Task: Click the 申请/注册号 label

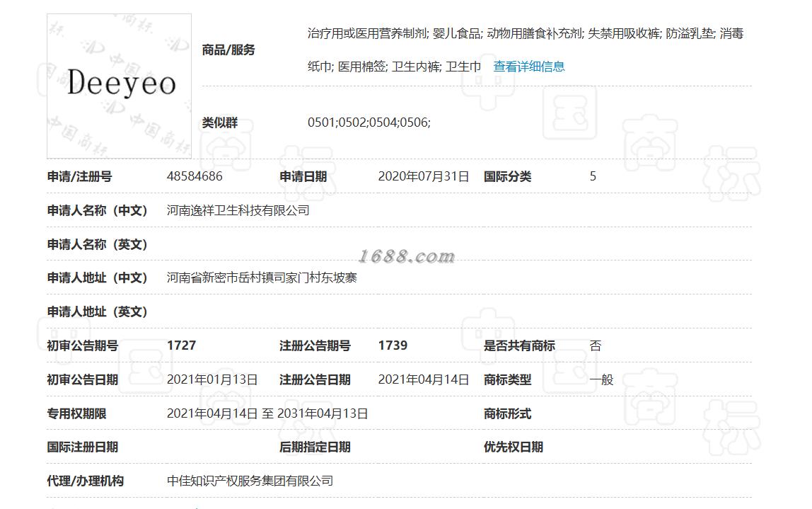Action: tap(80, 177)
